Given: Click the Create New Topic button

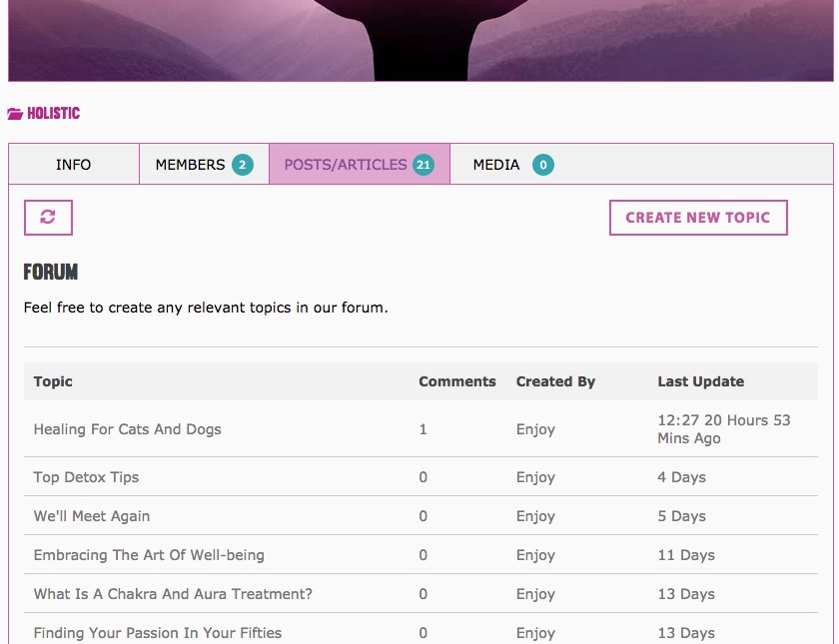Looking at the screenshot, I should (698, 218).
